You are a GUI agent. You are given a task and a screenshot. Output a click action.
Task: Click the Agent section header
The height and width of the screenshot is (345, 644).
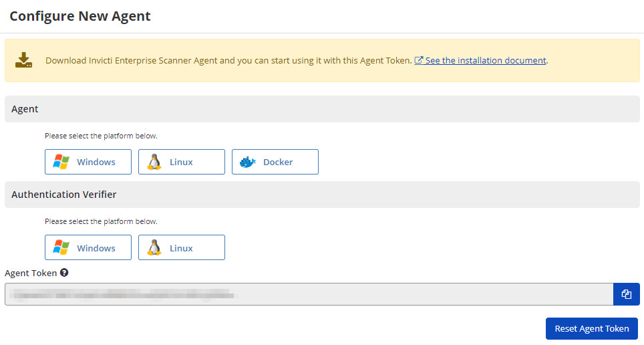coord(322,109)
